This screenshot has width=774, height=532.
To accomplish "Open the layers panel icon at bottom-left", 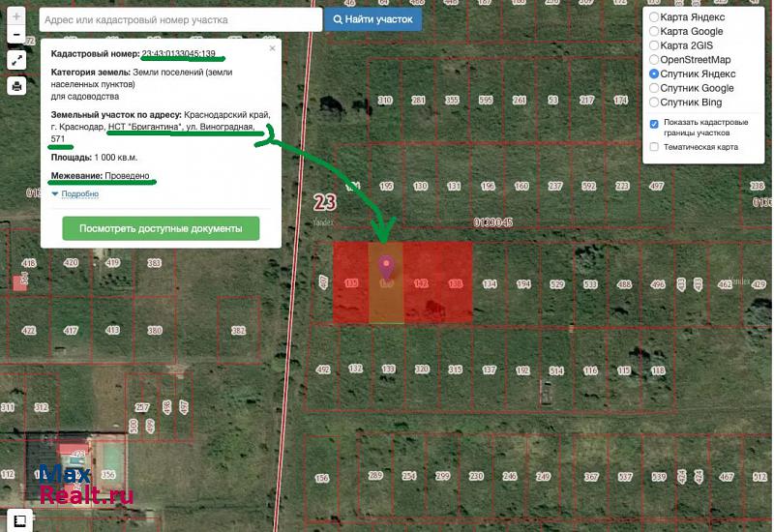I will click(16, 520).
